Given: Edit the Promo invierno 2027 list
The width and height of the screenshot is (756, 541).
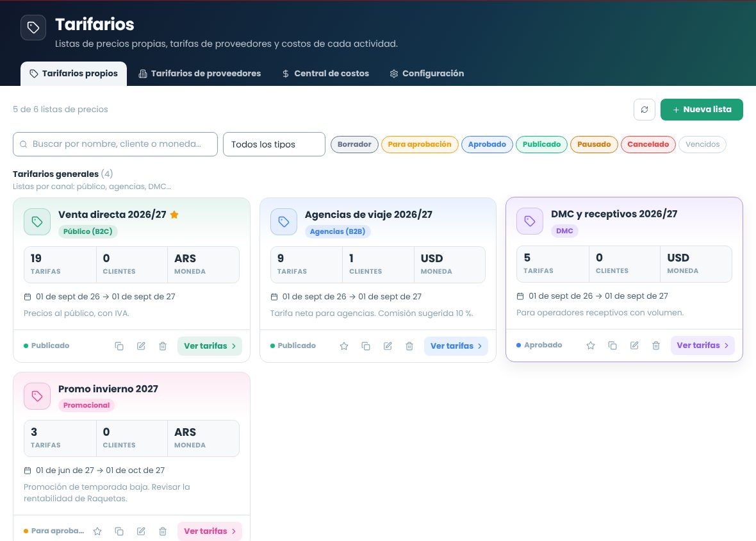Looking at the screenshot, I should tap(141, 531).
